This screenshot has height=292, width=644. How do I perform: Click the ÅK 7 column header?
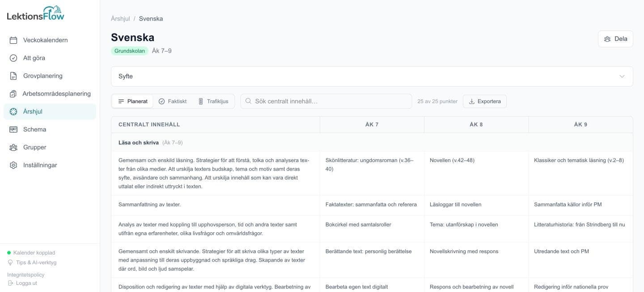tap(372, 125)
